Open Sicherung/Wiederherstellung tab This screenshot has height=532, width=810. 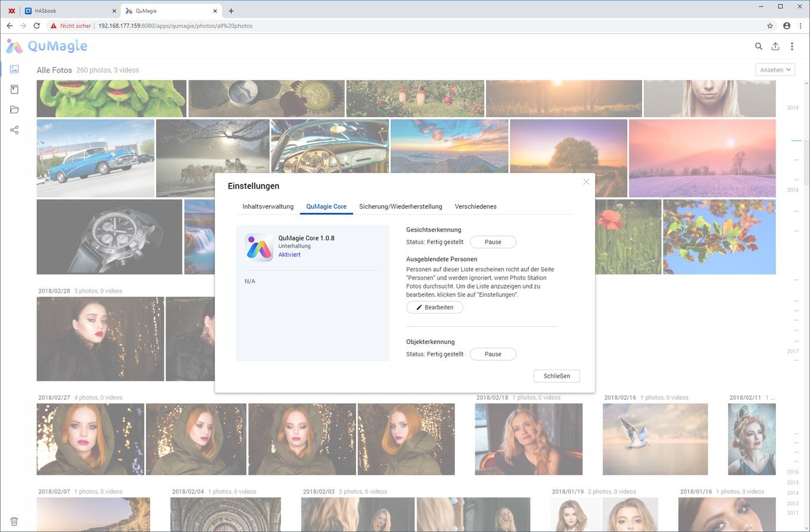coord(401,206)
